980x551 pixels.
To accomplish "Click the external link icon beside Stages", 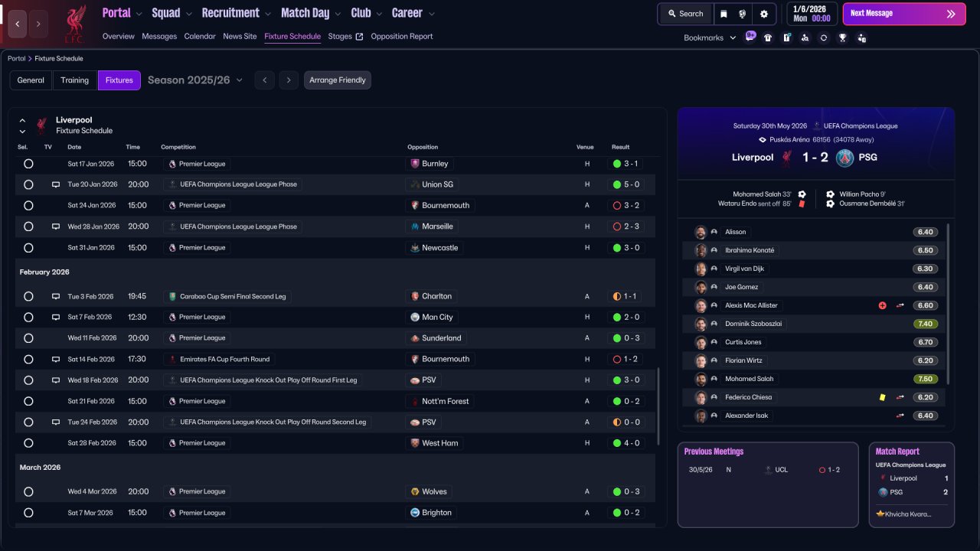I will [x=359, y=37].
